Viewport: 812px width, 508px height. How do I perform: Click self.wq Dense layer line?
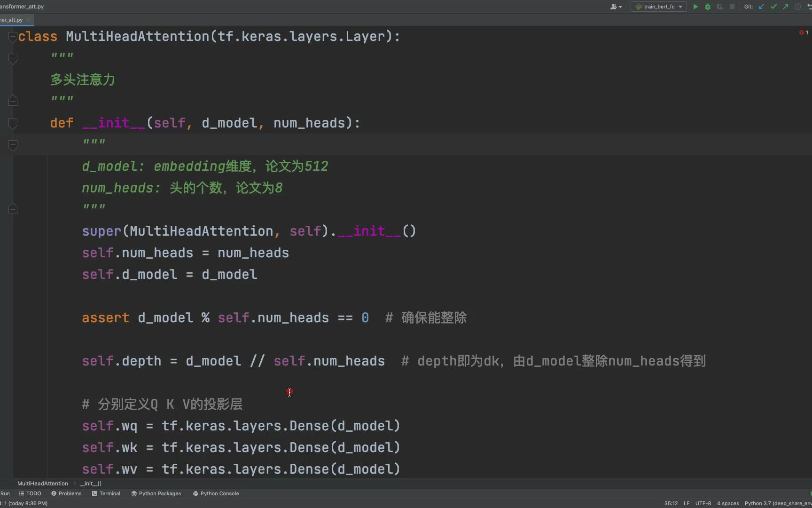pyautogui.click(x=241, y=426)
